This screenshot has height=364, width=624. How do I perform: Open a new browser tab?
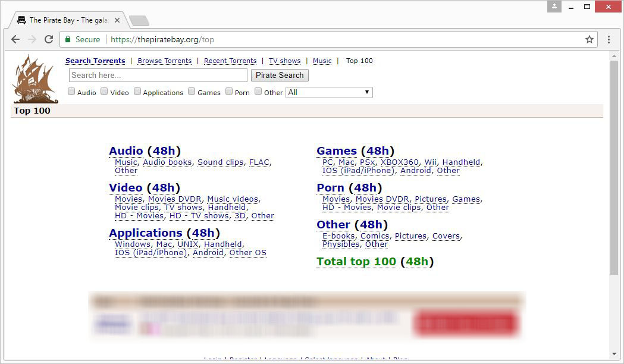(x=139, y=20)
